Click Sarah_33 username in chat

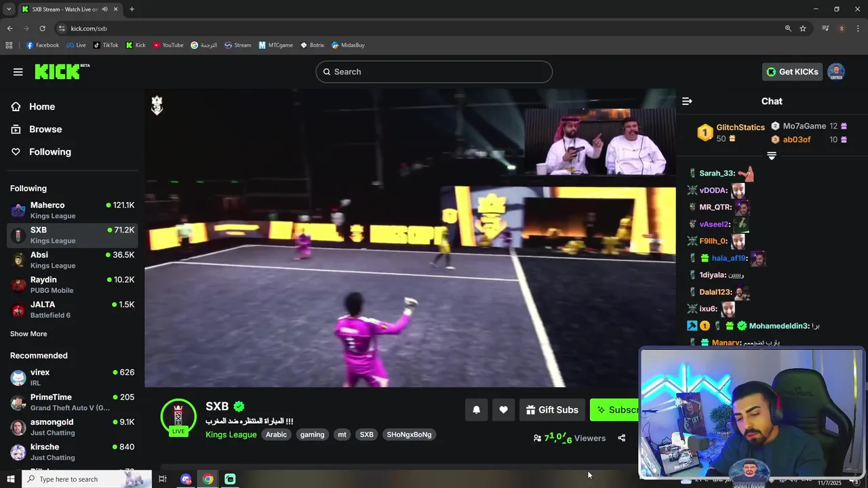click(717, 174)
